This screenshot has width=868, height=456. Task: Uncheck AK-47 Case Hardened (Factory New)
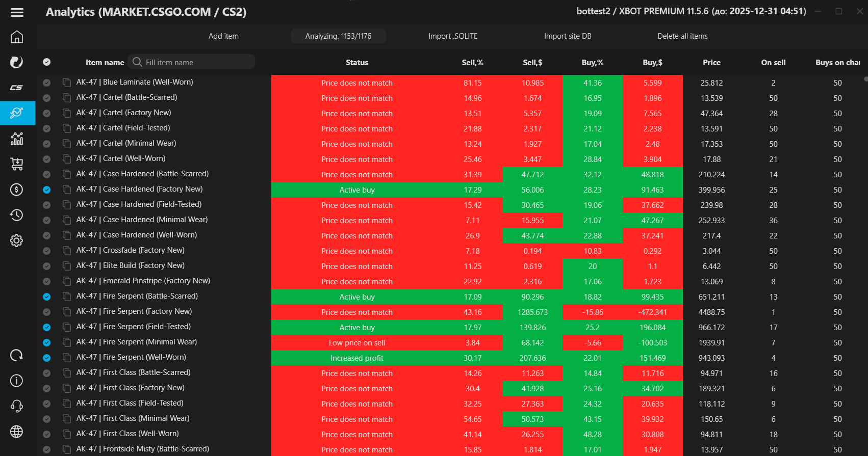coord(47,190)
